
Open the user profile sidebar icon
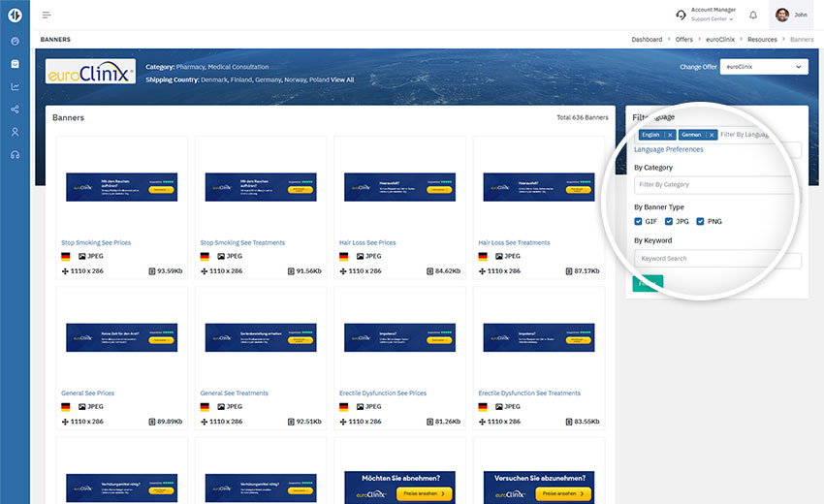15,132
